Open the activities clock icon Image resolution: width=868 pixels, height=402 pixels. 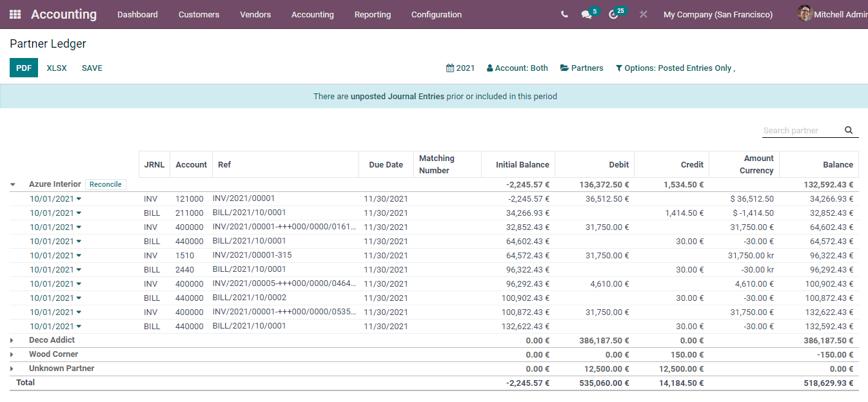(613, 14)
